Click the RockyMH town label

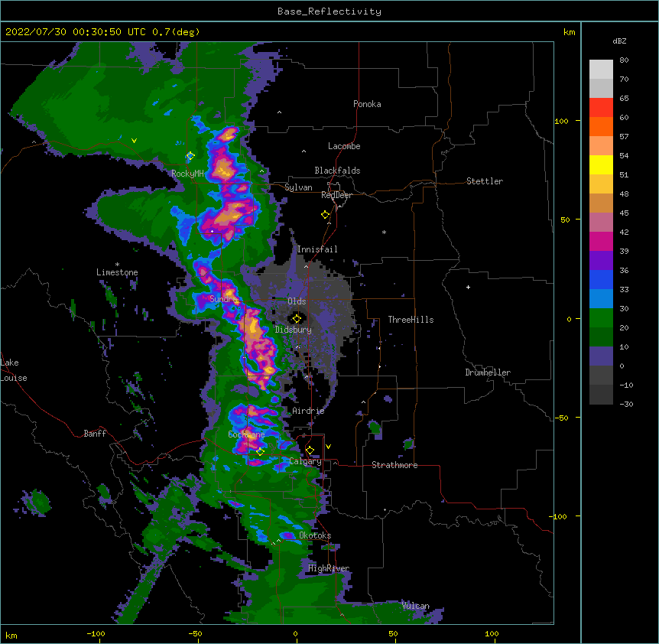click(x=187, y=174)
